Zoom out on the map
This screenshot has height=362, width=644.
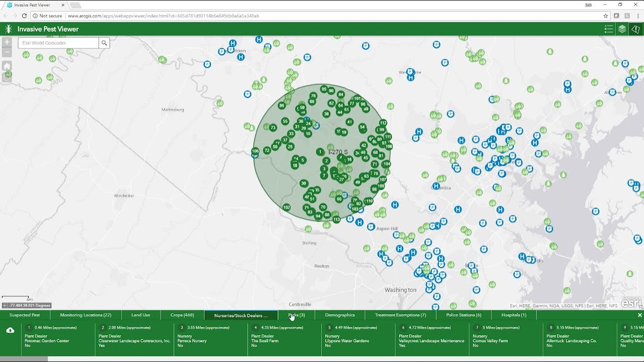pyautogui.click(x=7, y=52)
